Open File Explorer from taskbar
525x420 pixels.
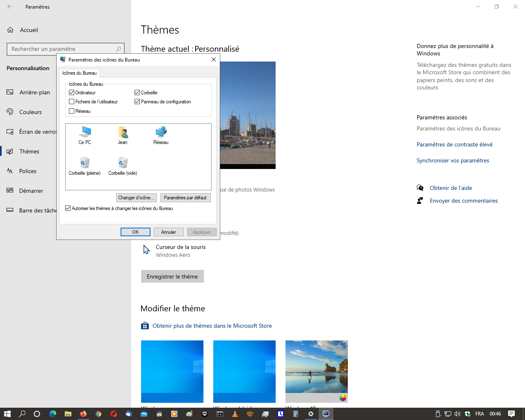(x=68, y=414)
